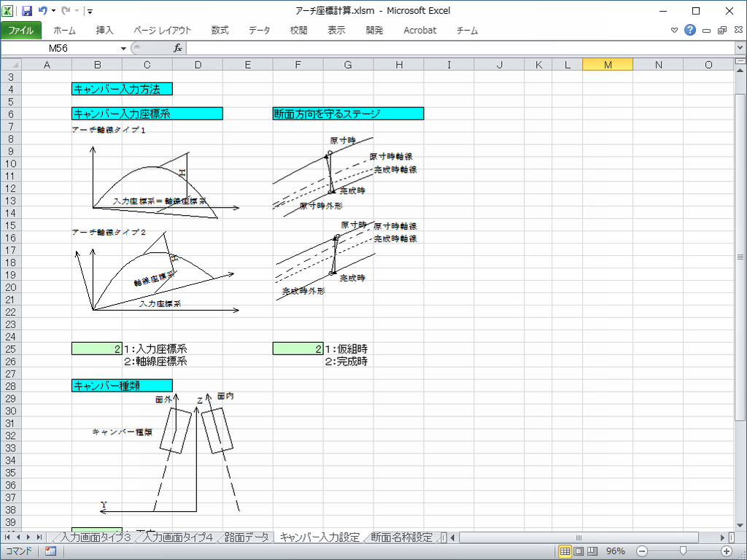
Task: Select the green input cell beside 1:仮組時
Action: tap(298, 349)
